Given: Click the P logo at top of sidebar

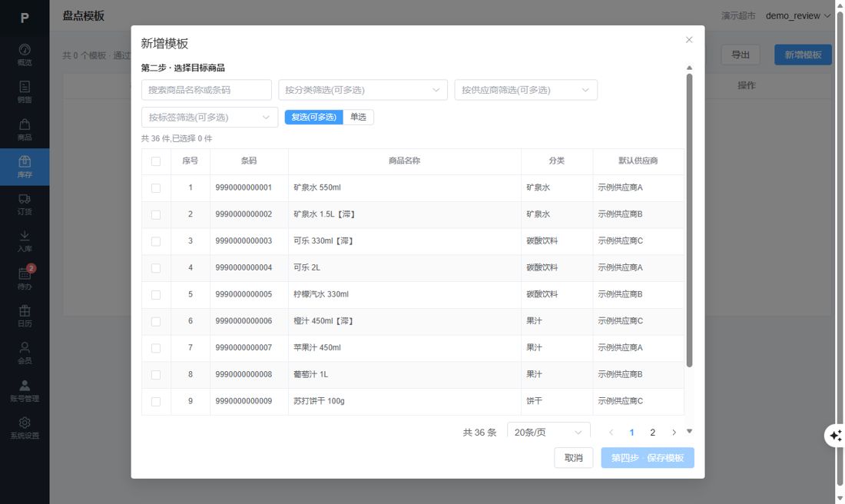Looking at the screenshot, I should tap(25, 18).
